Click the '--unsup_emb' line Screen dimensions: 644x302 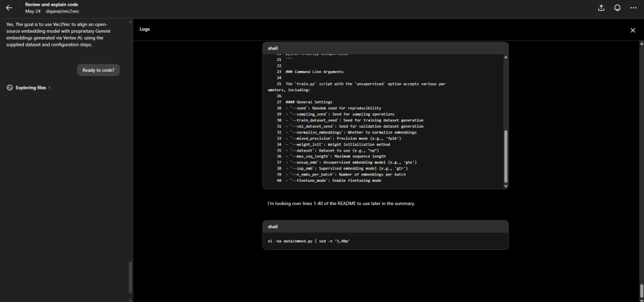351,162
